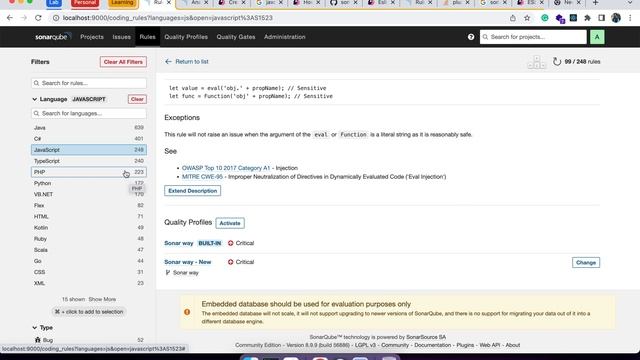This screenshot has height=360, width=640.
Task: Select JavaScript language filter
Action: point(89,150)
